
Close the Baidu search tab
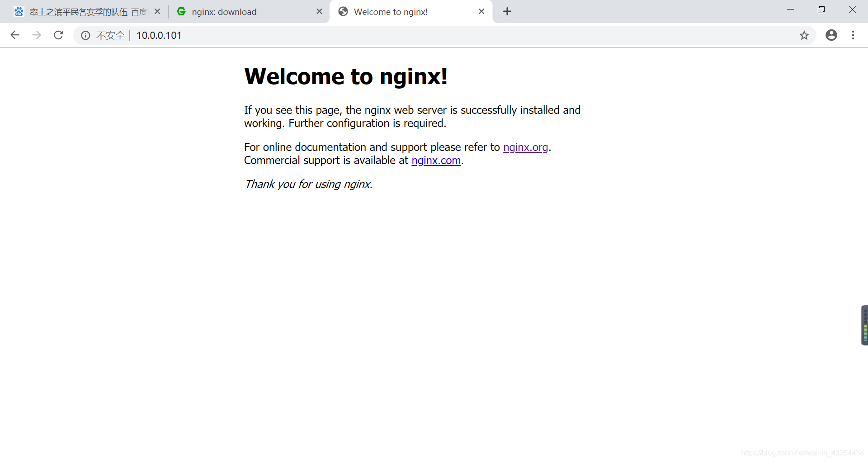point(157,12)
